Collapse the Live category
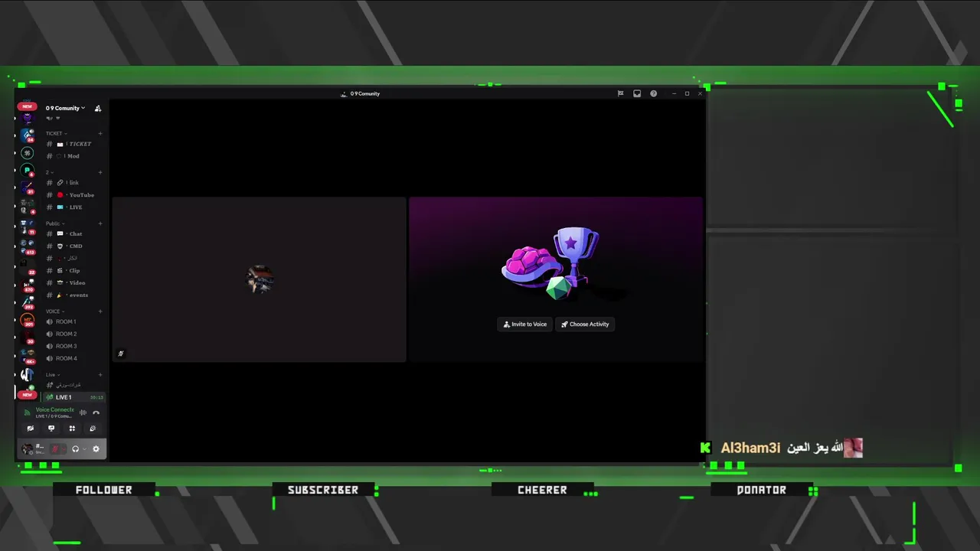 pyautogui.click(x=51, y=375)
